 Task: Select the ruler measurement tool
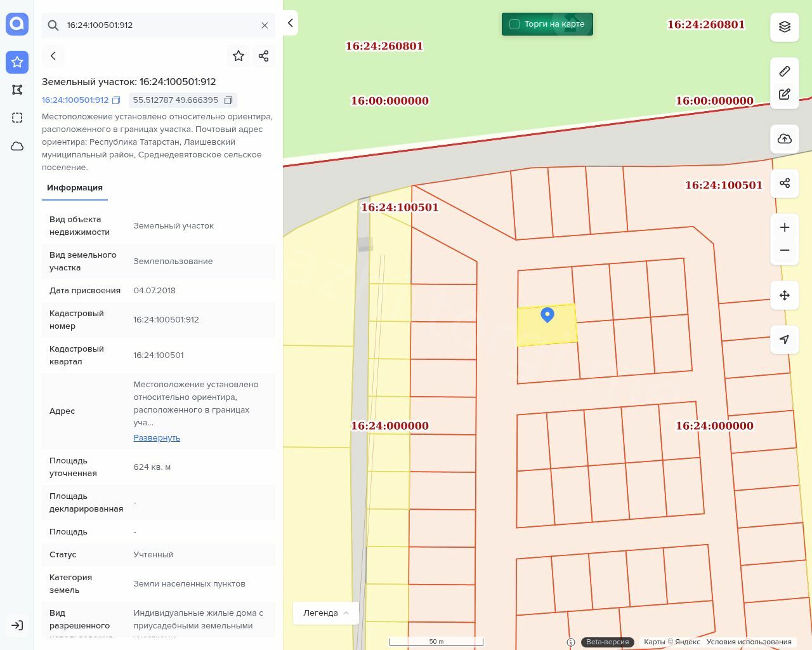785,71
